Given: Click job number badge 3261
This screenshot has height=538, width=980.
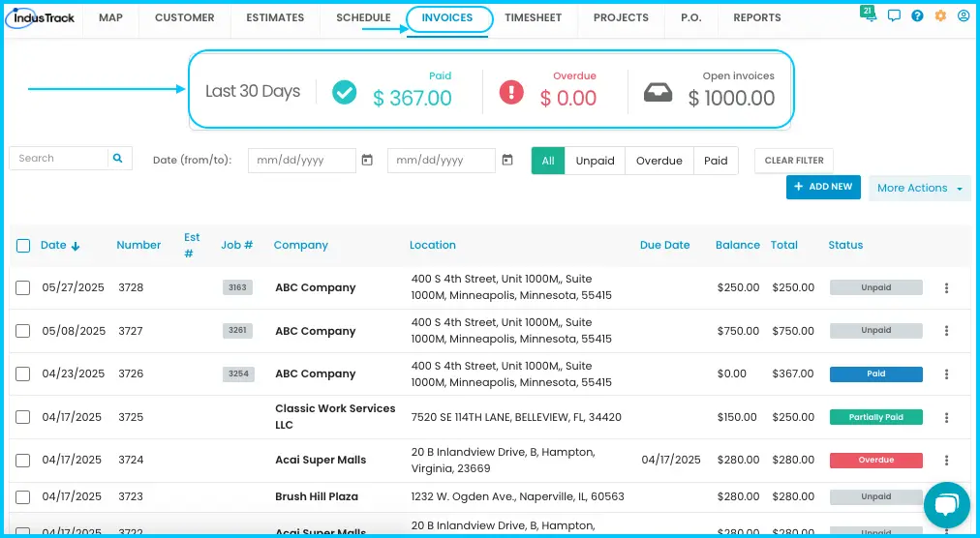Looking at the screenshot, I should [237, 331].
